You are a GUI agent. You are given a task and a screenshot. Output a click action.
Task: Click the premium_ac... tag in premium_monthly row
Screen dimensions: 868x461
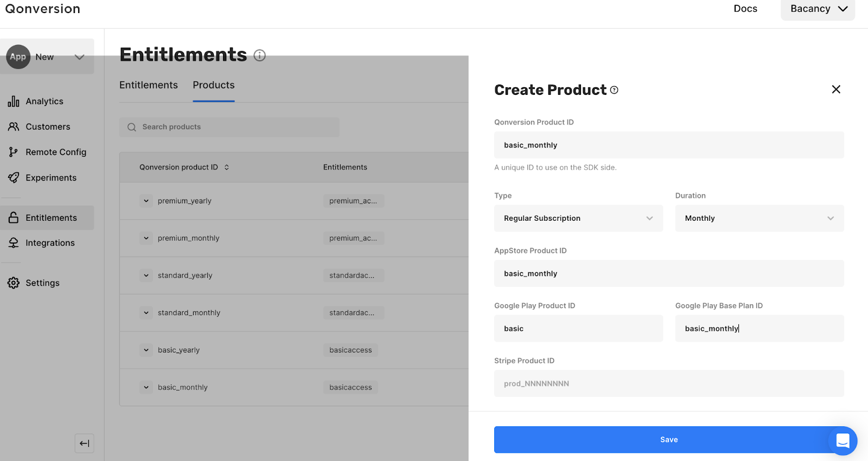pos(353,238)
